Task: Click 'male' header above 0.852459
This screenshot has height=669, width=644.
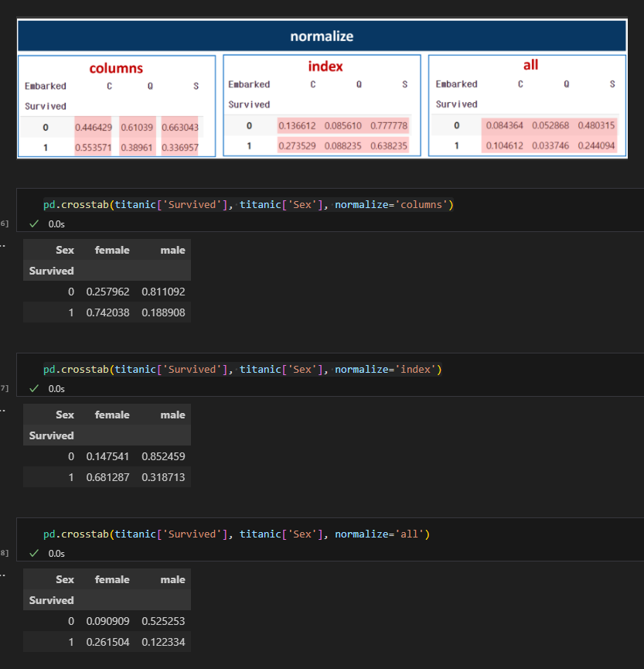Action: (172, 415)
